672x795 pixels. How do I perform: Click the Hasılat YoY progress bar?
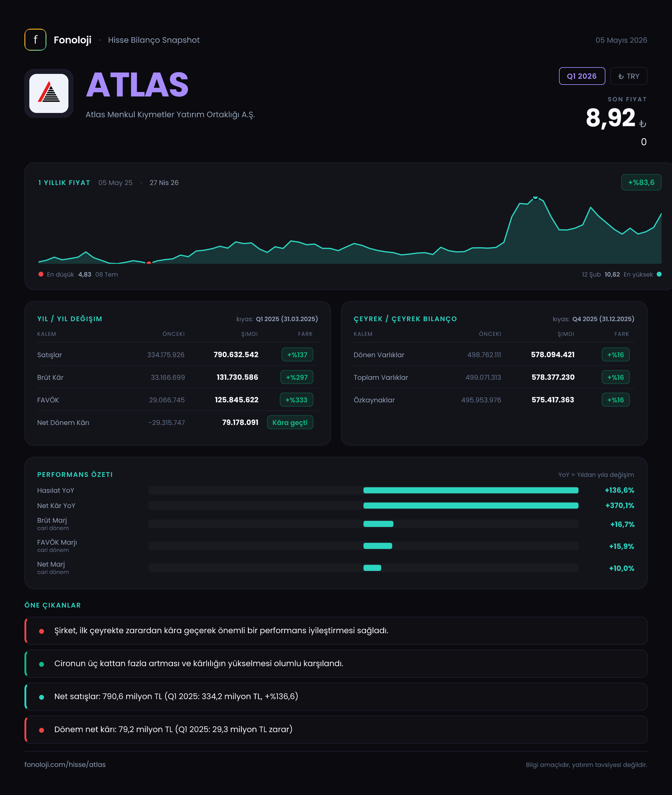363,490
